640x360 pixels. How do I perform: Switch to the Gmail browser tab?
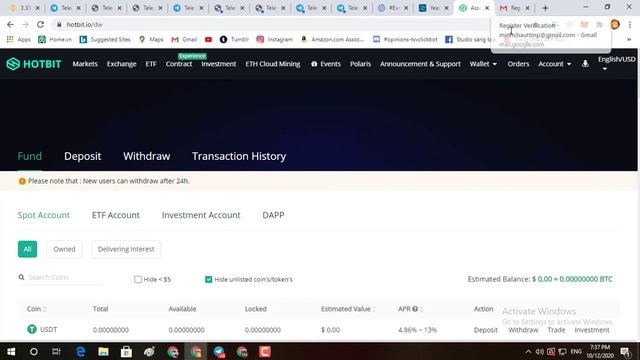514,8
